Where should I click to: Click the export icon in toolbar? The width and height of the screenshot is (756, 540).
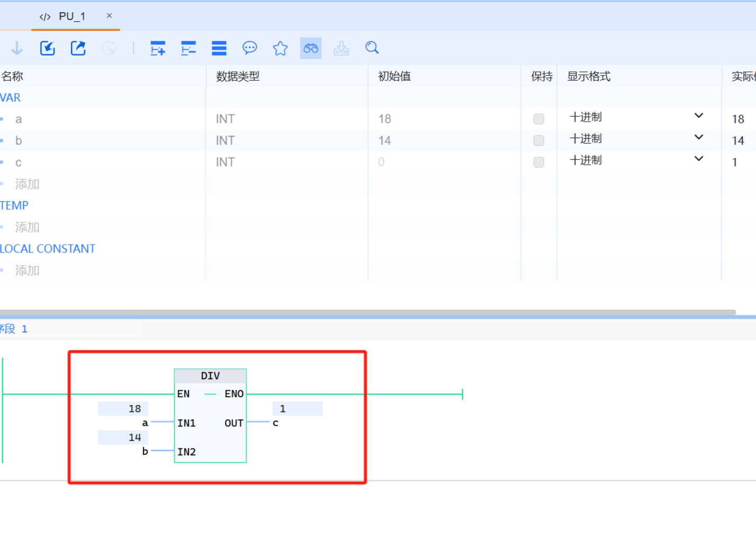coord(78,48)
